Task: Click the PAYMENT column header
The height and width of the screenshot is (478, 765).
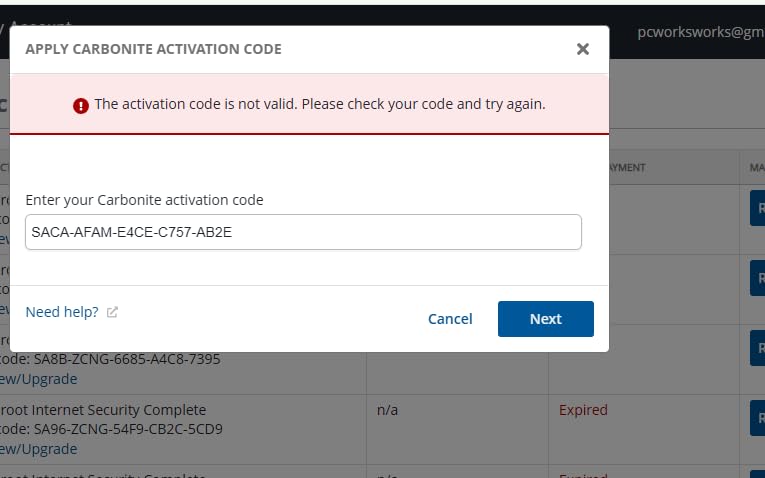Action: point(627,167)
